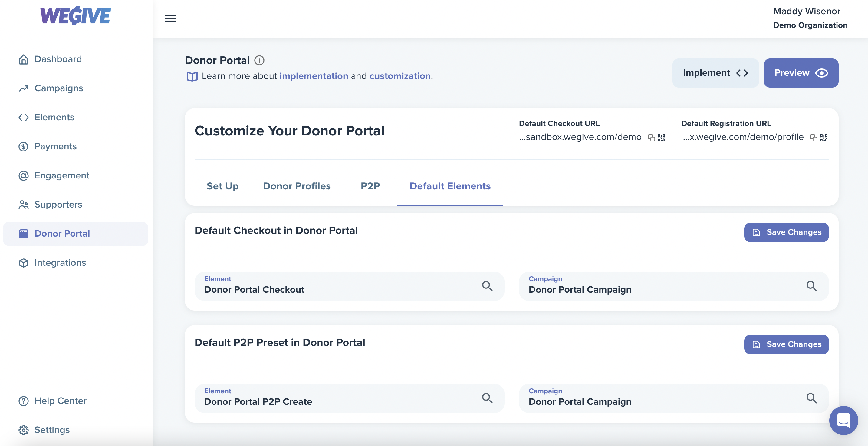Click the Demo Organization label
Image resolution: width=868 pixels, height=446 pixels.
(810, 25)
